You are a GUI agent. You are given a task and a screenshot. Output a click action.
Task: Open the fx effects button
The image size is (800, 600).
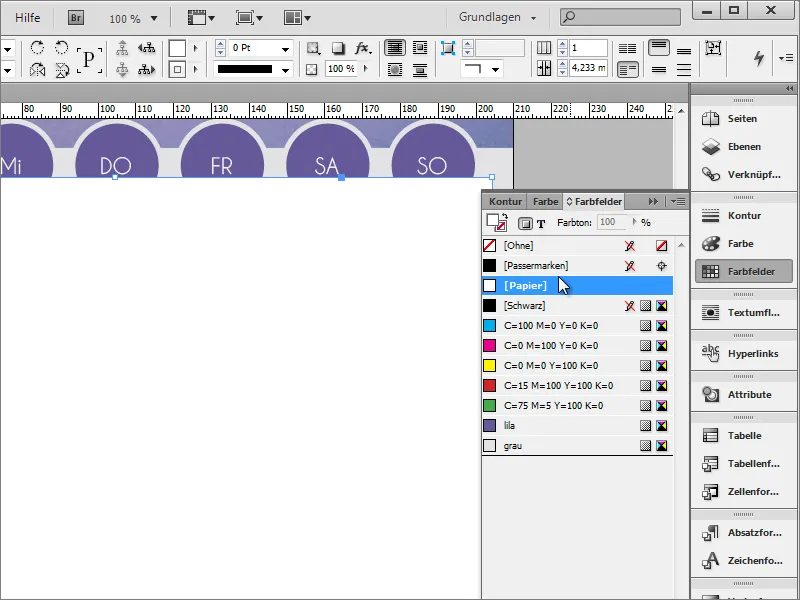[x=363, y=48]
